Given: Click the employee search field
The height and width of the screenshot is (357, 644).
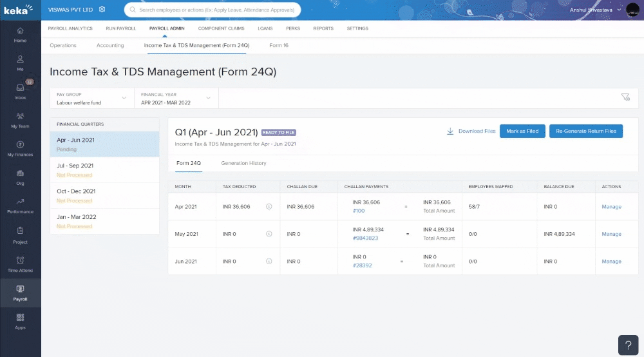Looking at the screenshot, I should [x=213, y=10].
